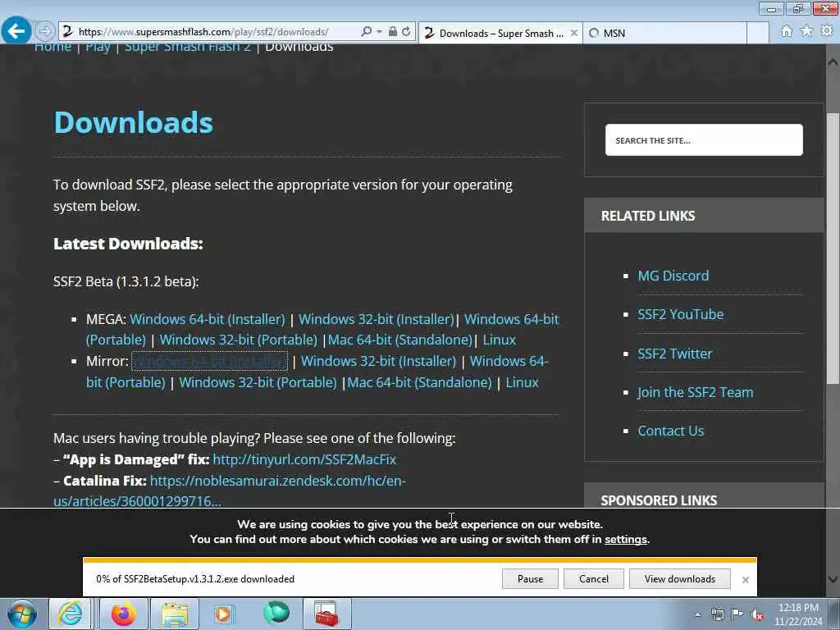Open MEGA Linux download link
The image size is (840, 630).
click(x=500, y=340)
